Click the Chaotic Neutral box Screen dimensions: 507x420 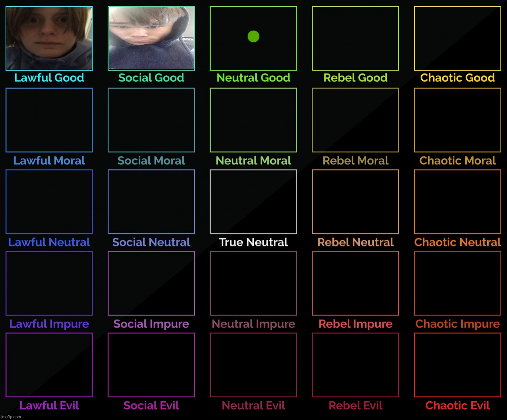458,202
